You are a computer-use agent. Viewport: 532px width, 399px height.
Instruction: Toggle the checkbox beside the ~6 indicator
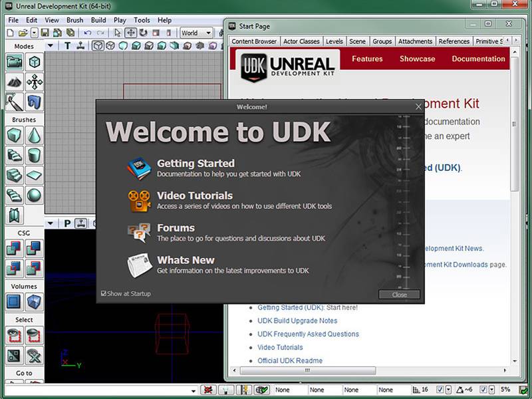tap(482, 390)
